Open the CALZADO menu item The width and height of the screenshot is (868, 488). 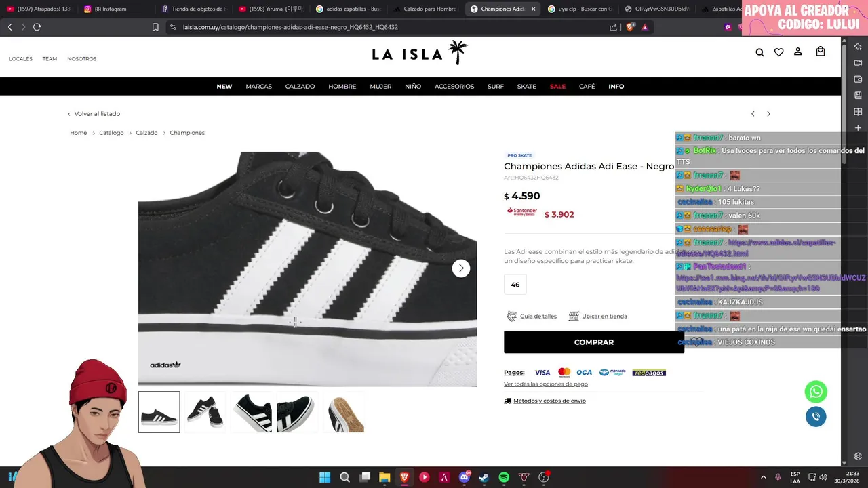(x=300, y=87)
